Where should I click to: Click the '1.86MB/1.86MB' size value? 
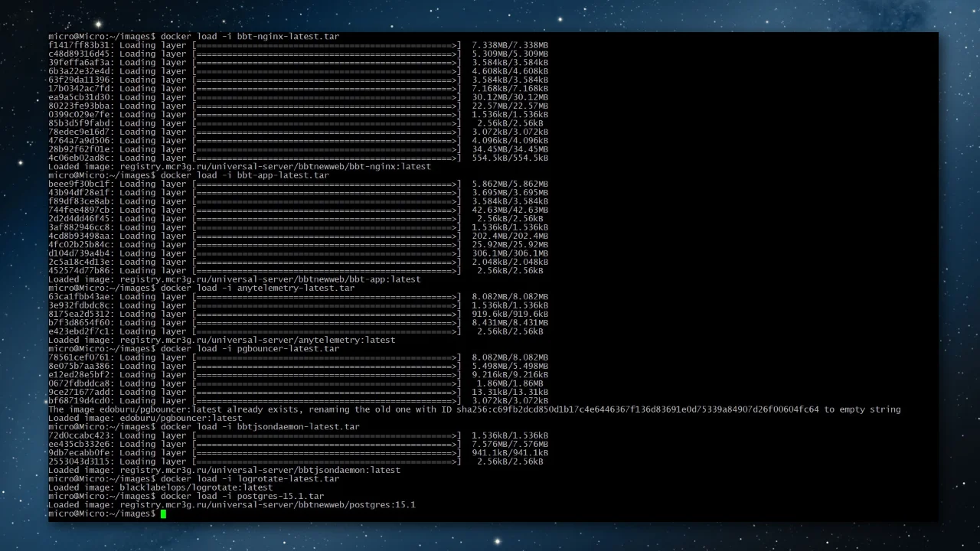point(510,383)
